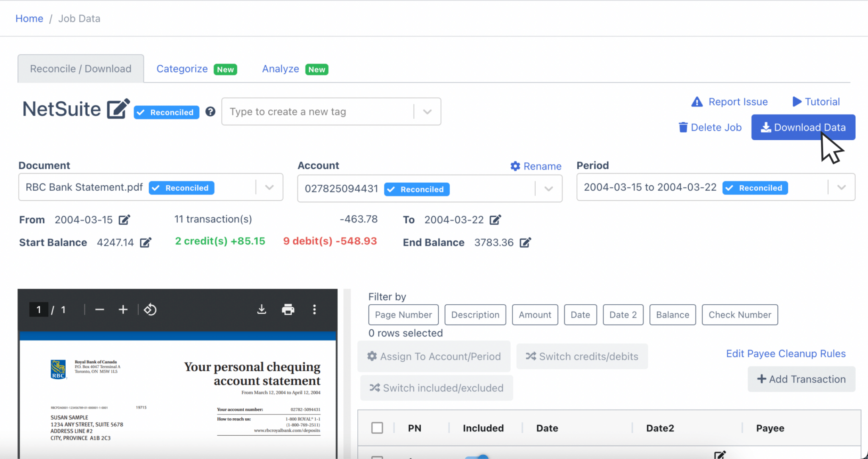Toggle the Reconciled badge next to NetSuite

[166, 112]
